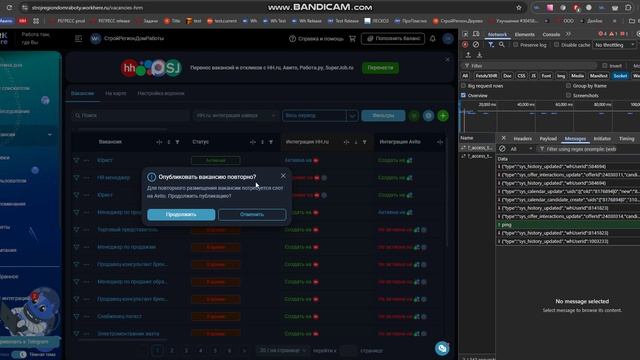
Task: Toggle the network filter funnel icon
Action: pos(491,44)
